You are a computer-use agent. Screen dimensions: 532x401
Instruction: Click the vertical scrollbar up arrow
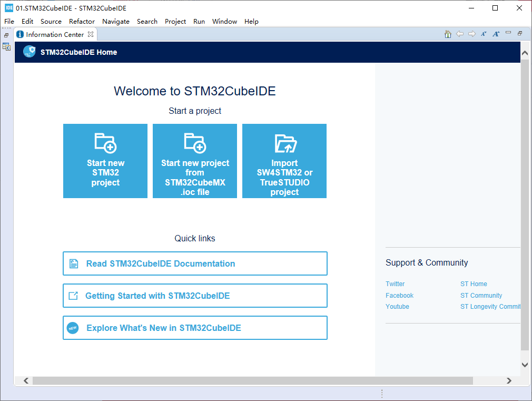pos(525,53)
